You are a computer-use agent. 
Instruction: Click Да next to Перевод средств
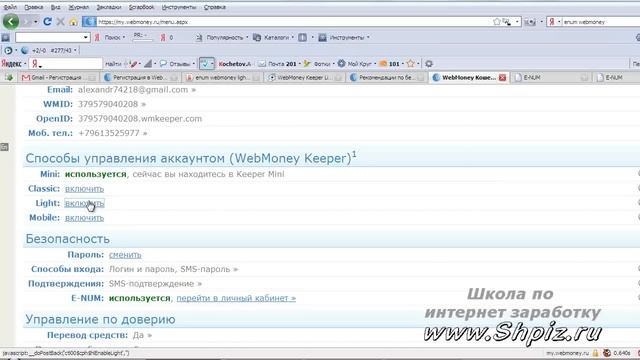(138, 335)
